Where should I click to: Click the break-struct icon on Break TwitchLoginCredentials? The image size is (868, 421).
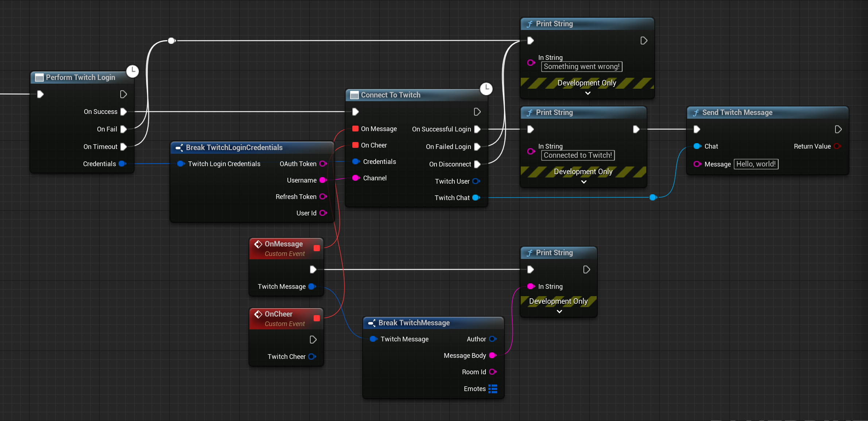pyautogui.click(x=179, y=148)
